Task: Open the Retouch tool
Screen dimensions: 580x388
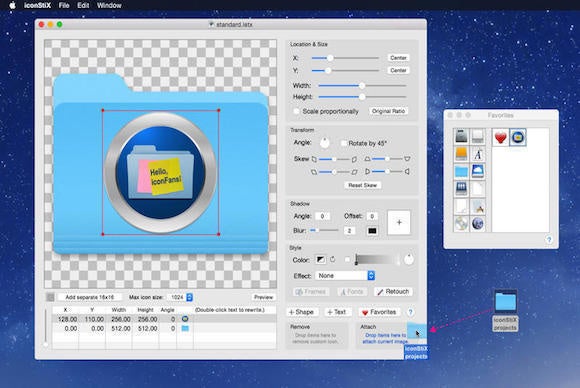Action: pyautogui.click(x=393, y=292)
